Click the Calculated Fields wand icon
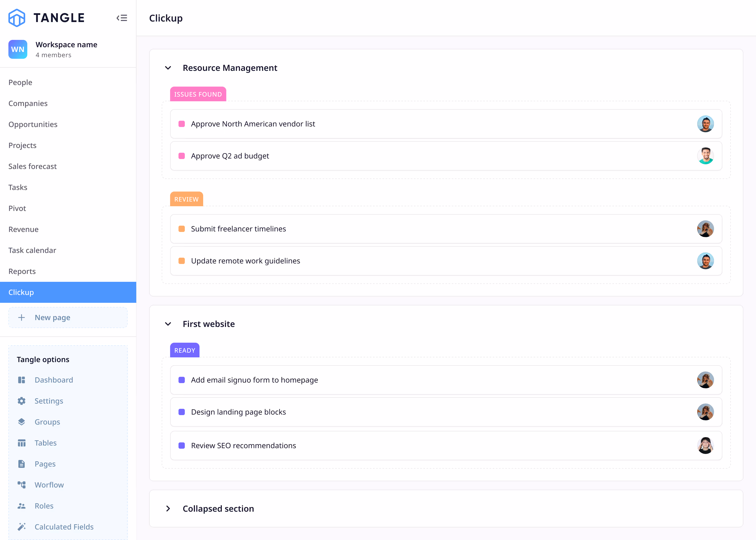 coord(22,527)
